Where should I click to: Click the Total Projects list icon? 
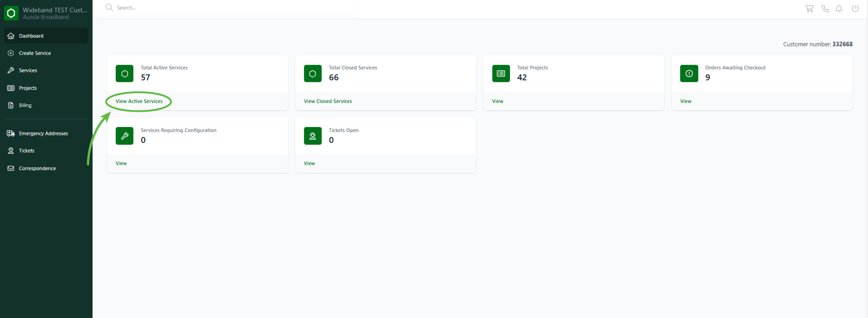pos(501,73)
